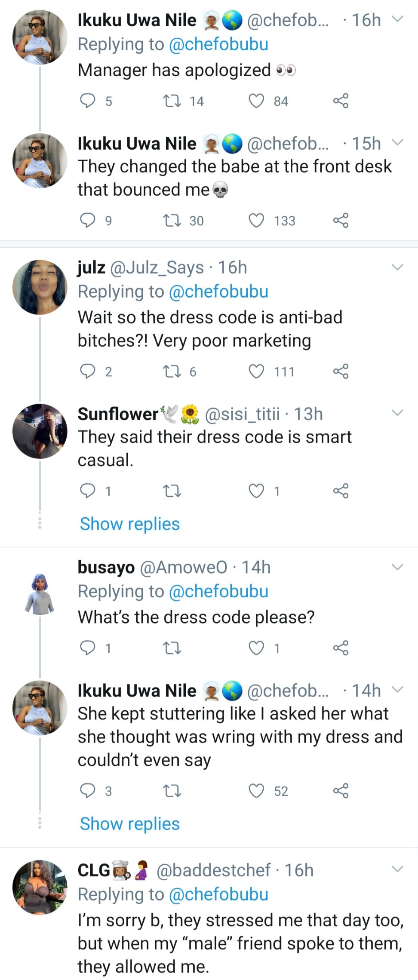The height and width of the screenshot is (980, 418).
Task: Retweet busayo's dress code question
Action: [x=172, y=648]
